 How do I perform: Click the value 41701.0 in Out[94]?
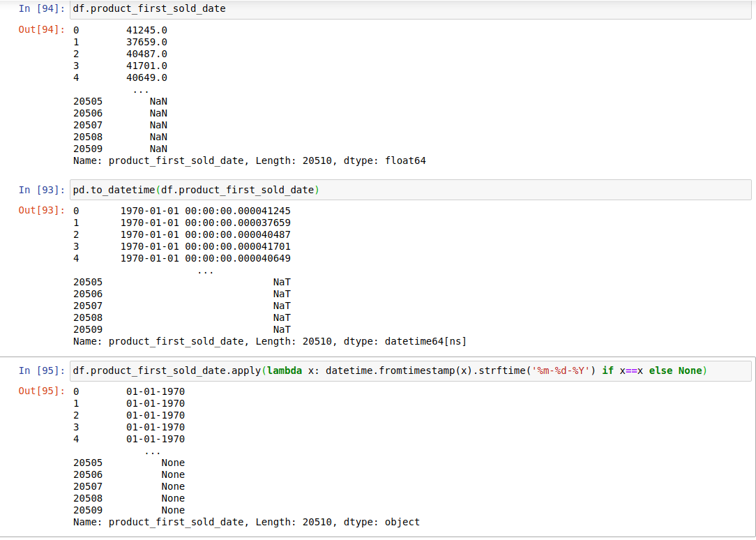146,66
